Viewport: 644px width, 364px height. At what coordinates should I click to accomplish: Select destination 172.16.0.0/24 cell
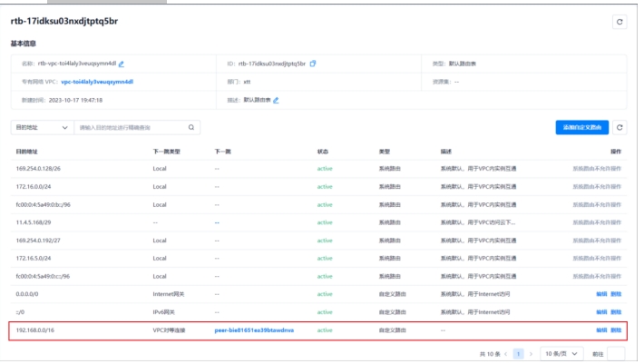click(x=34, y=186)
